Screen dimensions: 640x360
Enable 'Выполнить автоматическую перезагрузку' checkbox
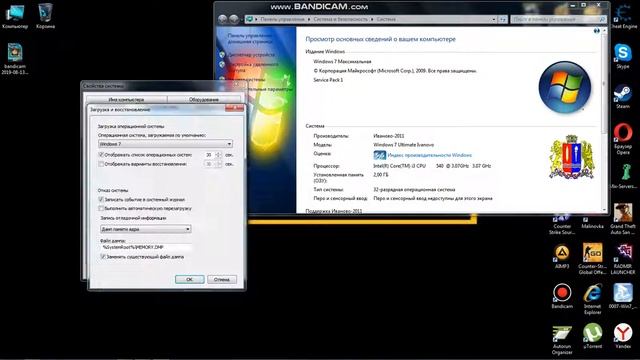[x=101, y=209]
